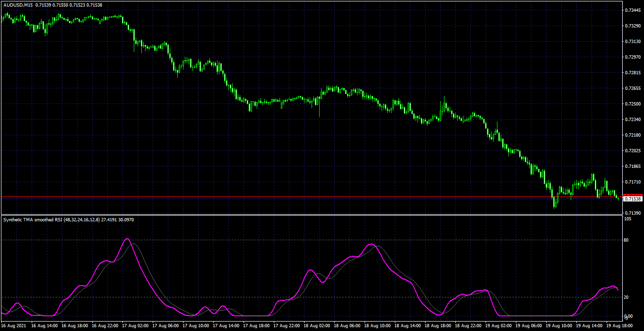The height and width of the screenshot is (331, 644).
Task: Select the 18 Aug 02:00 time label
Action: pos(317,326)
